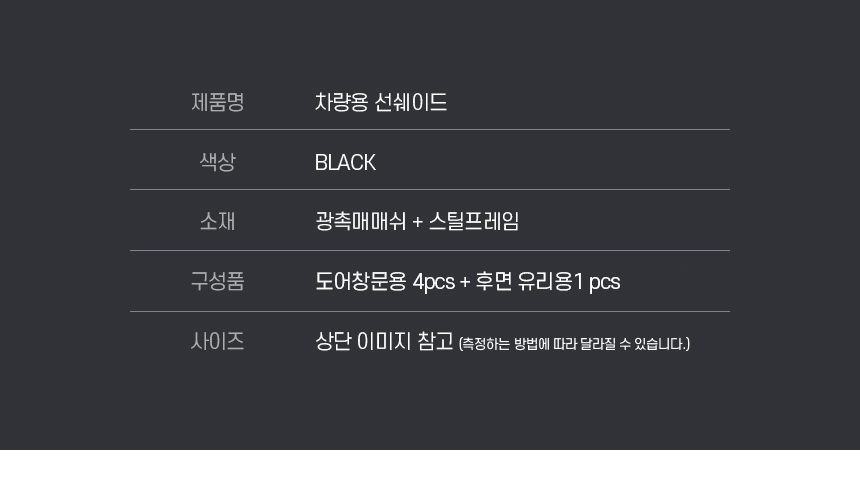This screenshot has width=860, height=485.
Task: Click the 후면 유리용1 pcs text
Action: 548,281
